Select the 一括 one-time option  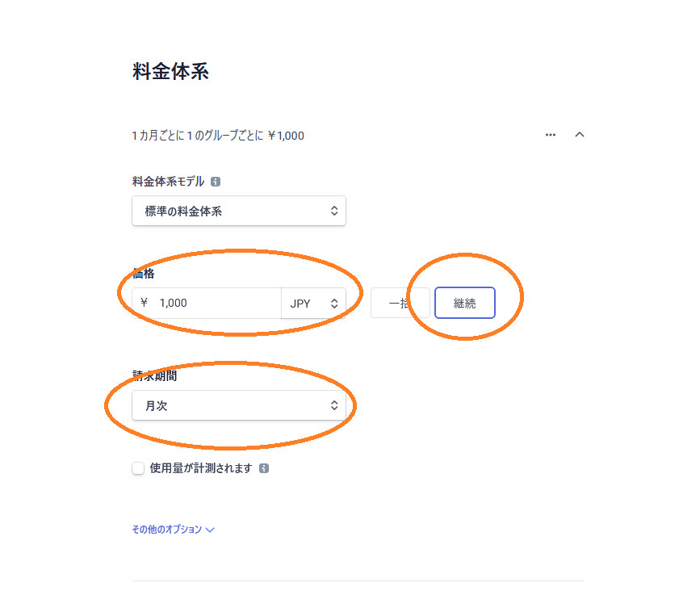(x=400, y=304)
